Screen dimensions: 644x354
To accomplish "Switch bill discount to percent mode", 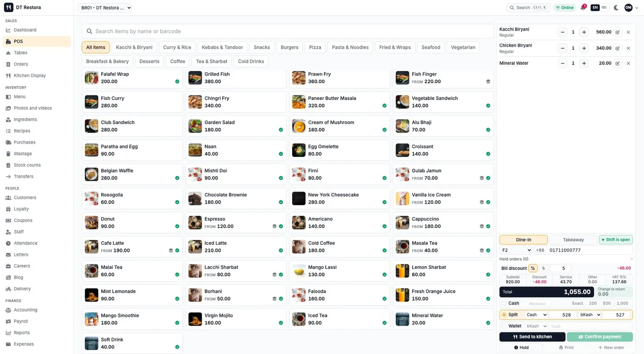I will point(533,268).
